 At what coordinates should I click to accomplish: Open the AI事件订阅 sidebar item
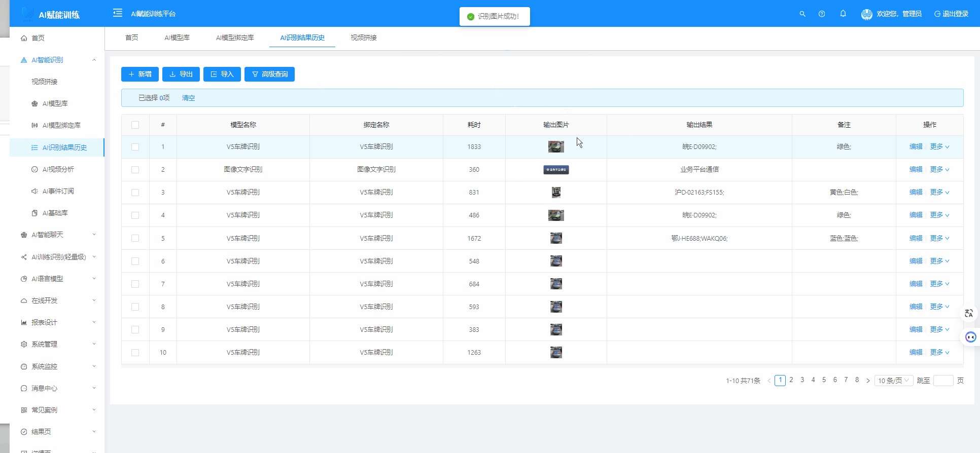pyautogui.click(x=57, y=191)
